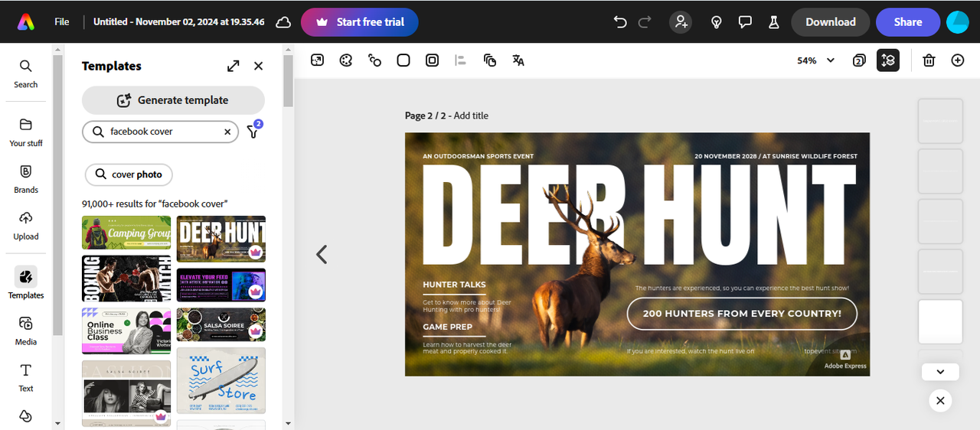Select the Boxing Match template thumbnail
Viewport: 980px width, 430px height.
(x=126, y=279)
